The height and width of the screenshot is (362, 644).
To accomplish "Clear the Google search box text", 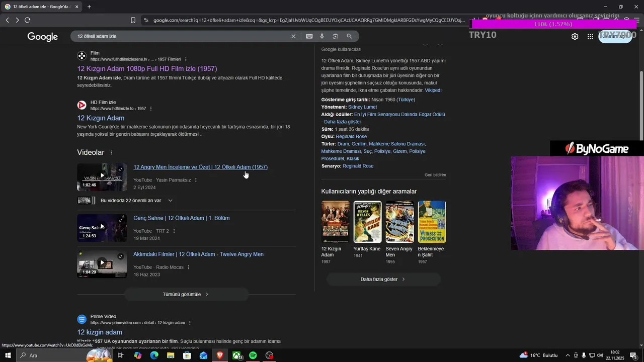I will coord(293,36).
